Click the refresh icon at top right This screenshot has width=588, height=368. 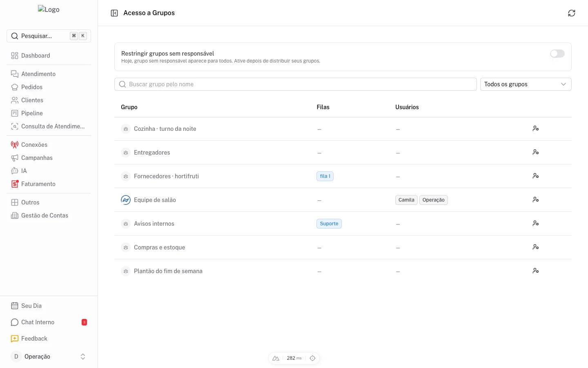pyautogui.click(x=572, y=13)
